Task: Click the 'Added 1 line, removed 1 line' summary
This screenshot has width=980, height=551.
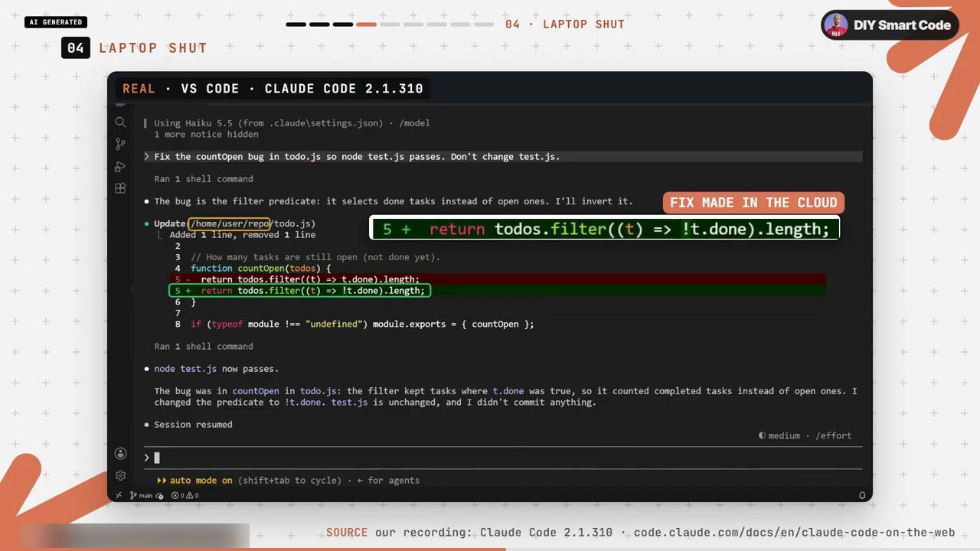Action: (242, 235)
